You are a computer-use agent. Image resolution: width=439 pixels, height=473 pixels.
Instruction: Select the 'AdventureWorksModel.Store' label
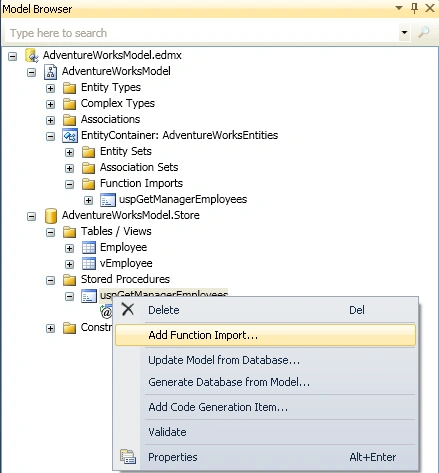(131, 215)
